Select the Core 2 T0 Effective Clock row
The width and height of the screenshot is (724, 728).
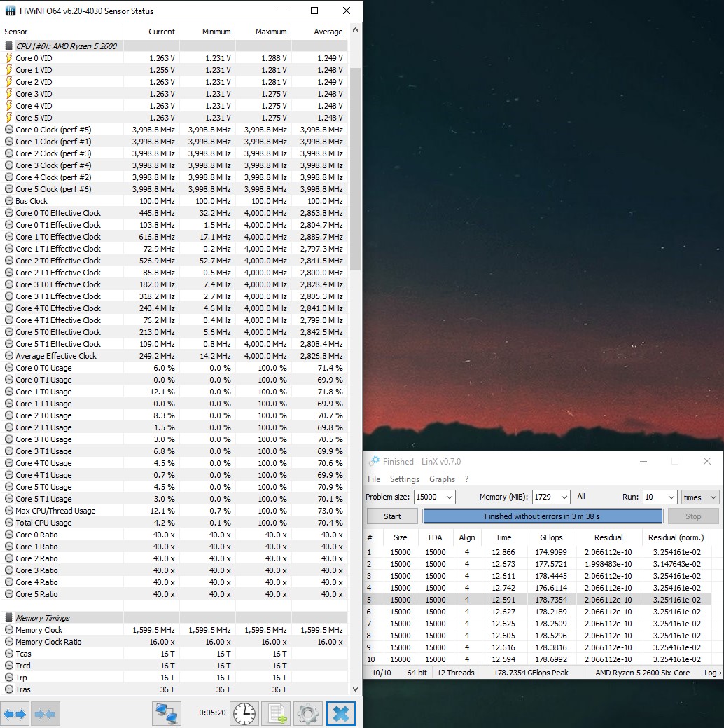click(x=174, y=261)
